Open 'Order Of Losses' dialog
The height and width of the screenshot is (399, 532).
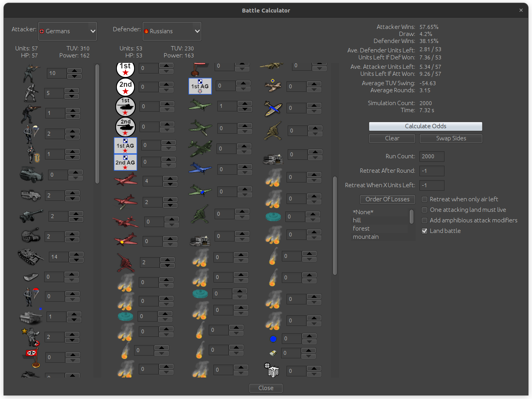pos(387,199)
